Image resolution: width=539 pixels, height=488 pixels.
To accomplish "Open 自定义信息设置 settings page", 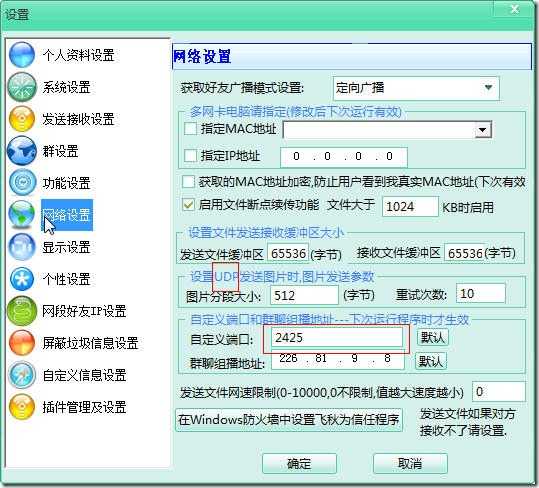I will (84, 375).
